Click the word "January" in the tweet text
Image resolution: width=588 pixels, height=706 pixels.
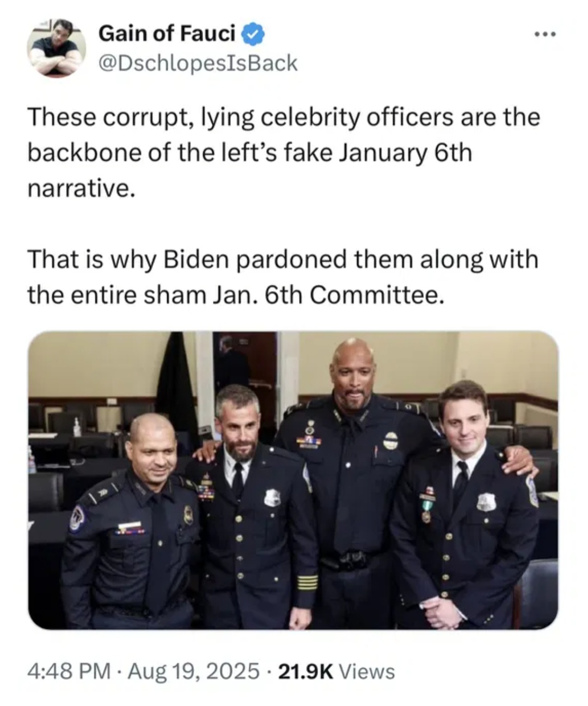point(383,154)
